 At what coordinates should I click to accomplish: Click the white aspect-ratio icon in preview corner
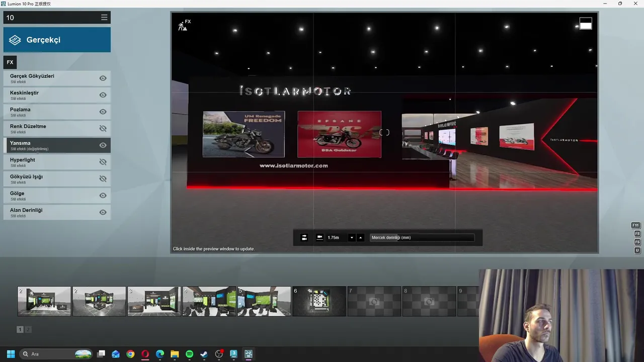coord(586,24)
